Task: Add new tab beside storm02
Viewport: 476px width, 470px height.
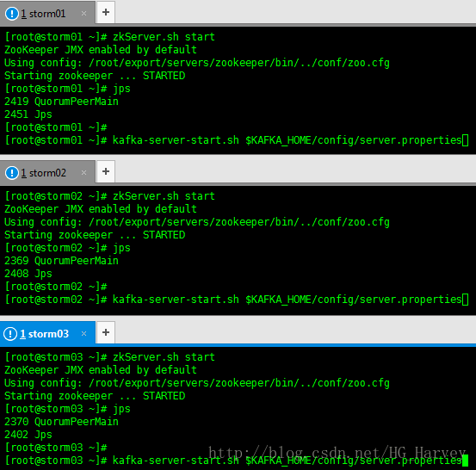Action: [106, 171]
